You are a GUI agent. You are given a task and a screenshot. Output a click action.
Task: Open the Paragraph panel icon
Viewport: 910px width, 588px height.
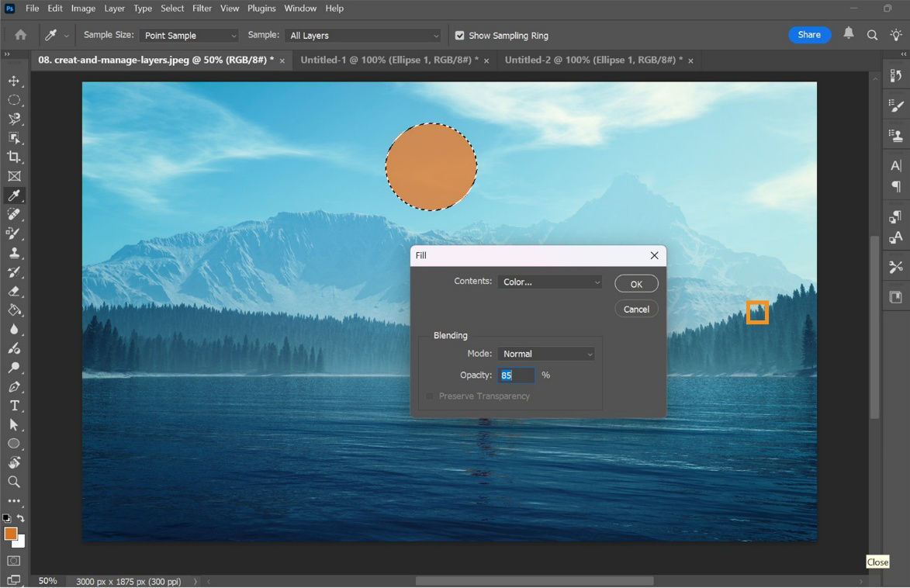point(896,186)
